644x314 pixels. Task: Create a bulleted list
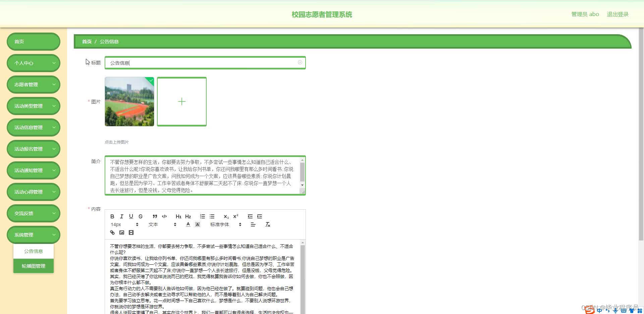tap(212, 216)
